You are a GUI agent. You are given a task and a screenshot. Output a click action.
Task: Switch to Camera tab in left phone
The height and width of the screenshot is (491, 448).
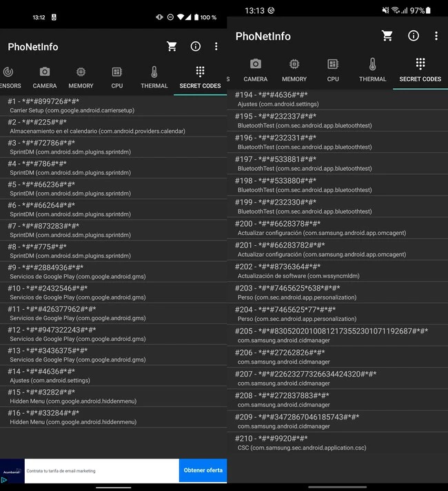pos(45,78)
